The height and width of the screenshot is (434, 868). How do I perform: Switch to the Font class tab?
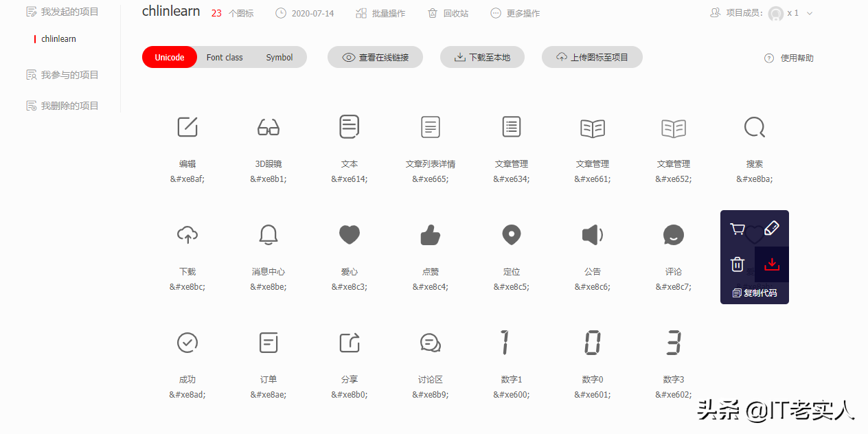(224, 57)
